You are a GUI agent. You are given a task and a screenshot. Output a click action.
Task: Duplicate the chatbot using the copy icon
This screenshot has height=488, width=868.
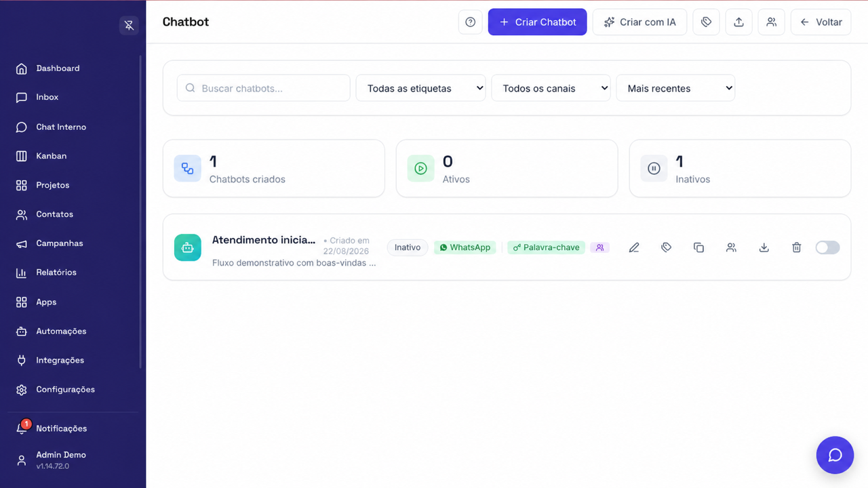click(699, 247)
